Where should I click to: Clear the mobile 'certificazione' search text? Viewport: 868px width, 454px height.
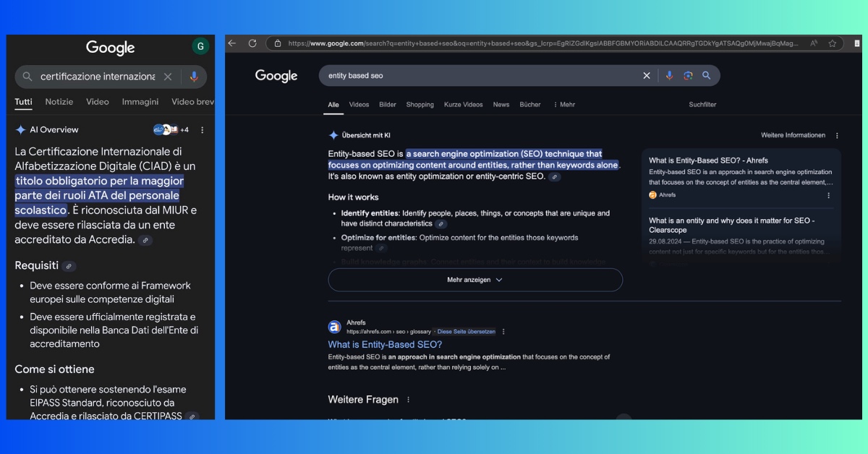[x=168, y=77]
